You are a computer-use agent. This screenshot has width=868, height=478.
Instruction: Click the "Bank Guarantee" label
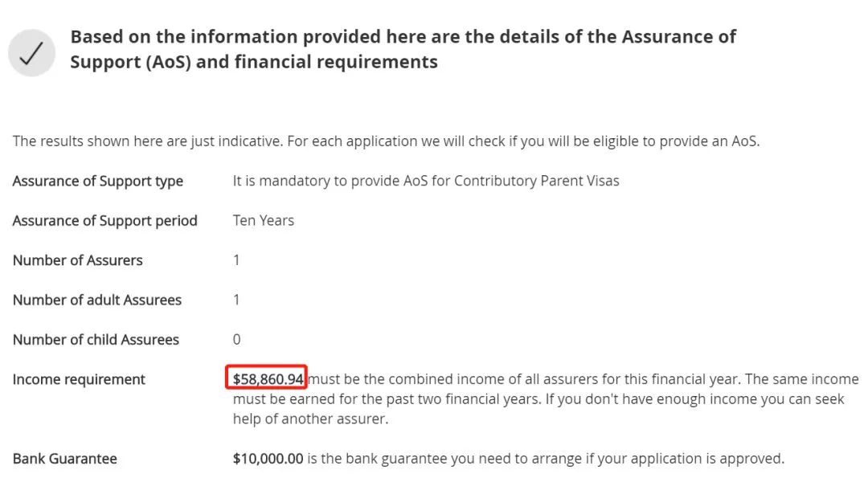point(65,459)
